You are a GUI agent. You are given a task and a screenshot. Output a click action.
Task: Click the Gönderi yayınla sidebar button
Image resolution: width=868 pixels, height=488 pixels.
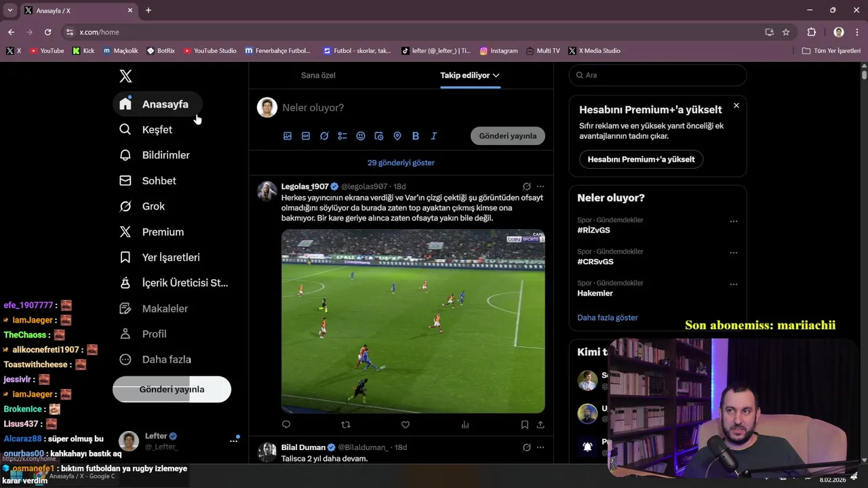click(x=172, y=389)
